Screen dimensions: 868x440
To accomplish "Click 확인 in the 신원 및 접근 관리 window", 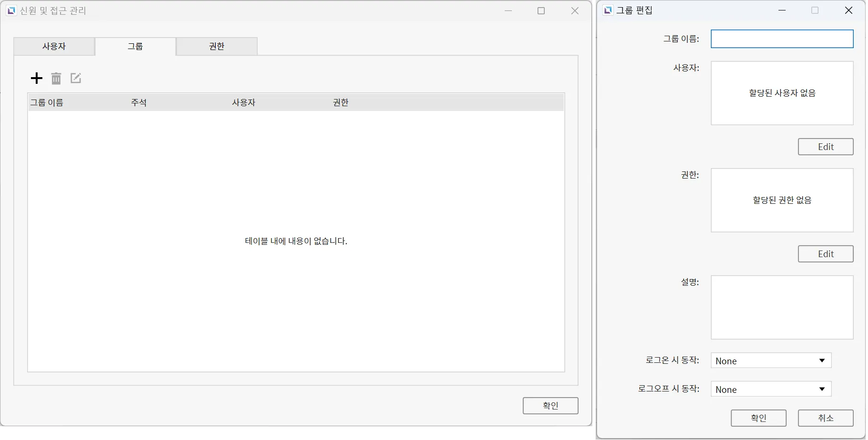I will (x=550, y=406).
